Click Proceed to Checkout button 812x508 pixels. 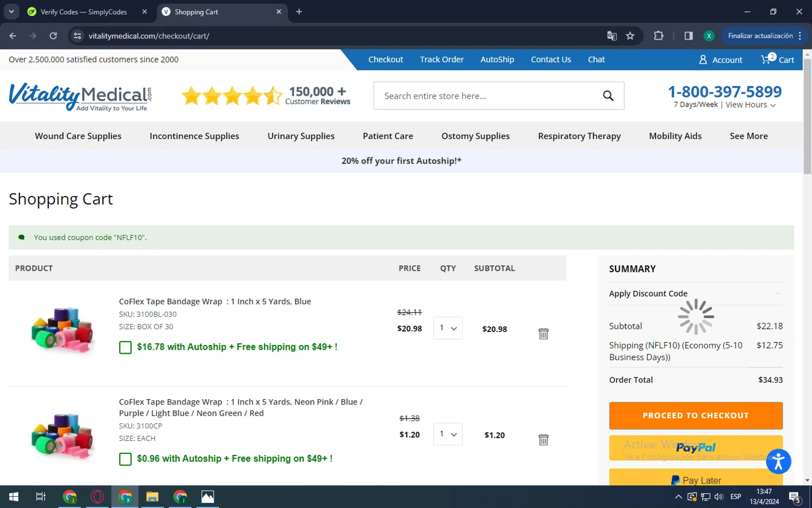(x=696, y=415)
